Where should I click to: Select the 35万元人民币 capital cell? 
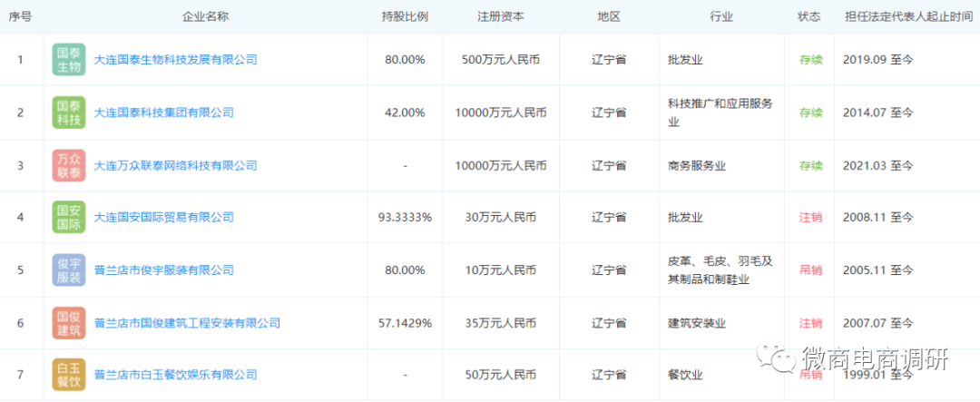tap(501, 323)
